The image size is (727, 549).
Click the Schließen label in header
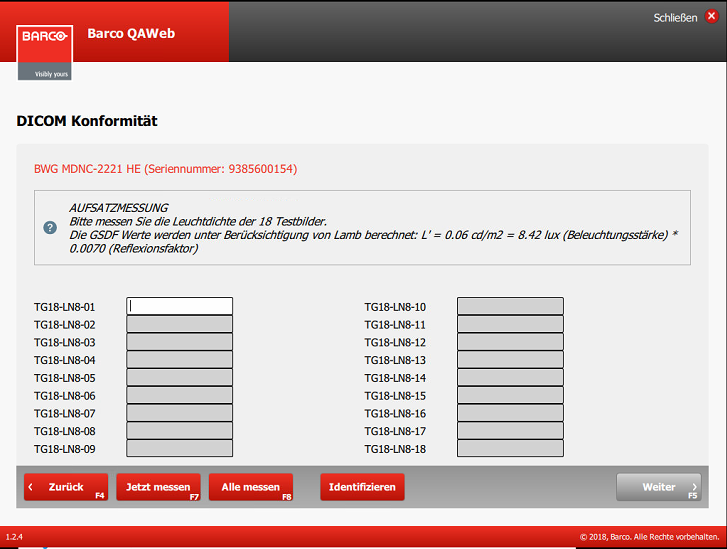pos(675,18)
